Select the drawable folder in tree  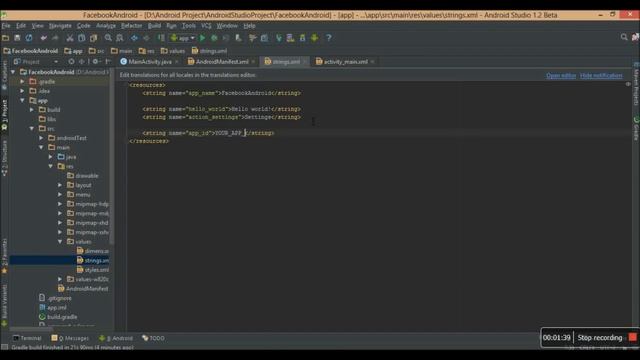[82, 176]
